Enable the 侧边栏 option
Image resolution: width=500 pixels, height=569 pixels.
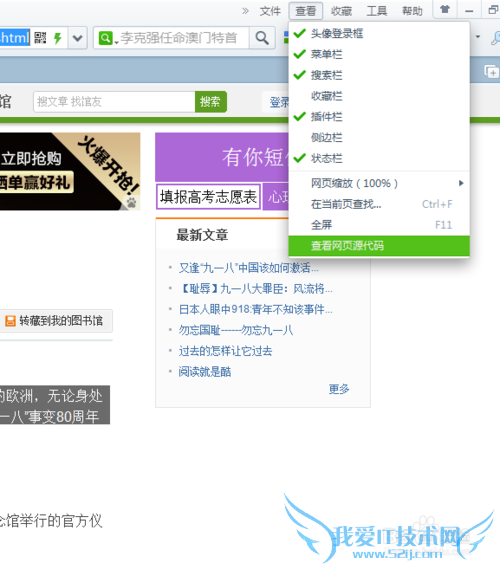point(379,138)
